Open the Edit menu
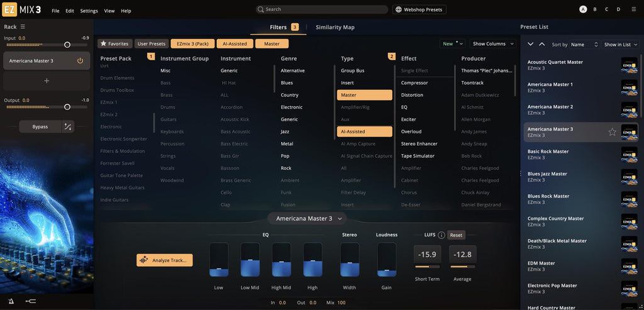Viewport: 644px width, 310px height. pos(70,11)
